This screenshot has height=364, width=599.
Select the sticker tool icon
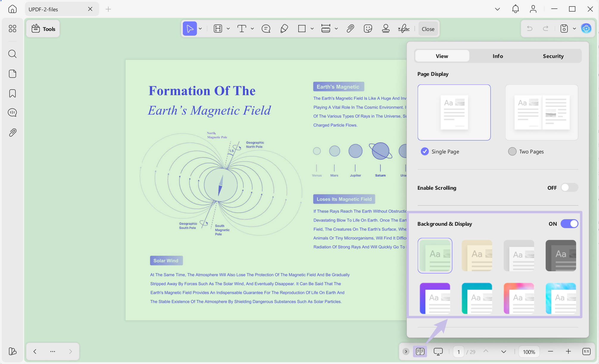(x=368, y=29)
